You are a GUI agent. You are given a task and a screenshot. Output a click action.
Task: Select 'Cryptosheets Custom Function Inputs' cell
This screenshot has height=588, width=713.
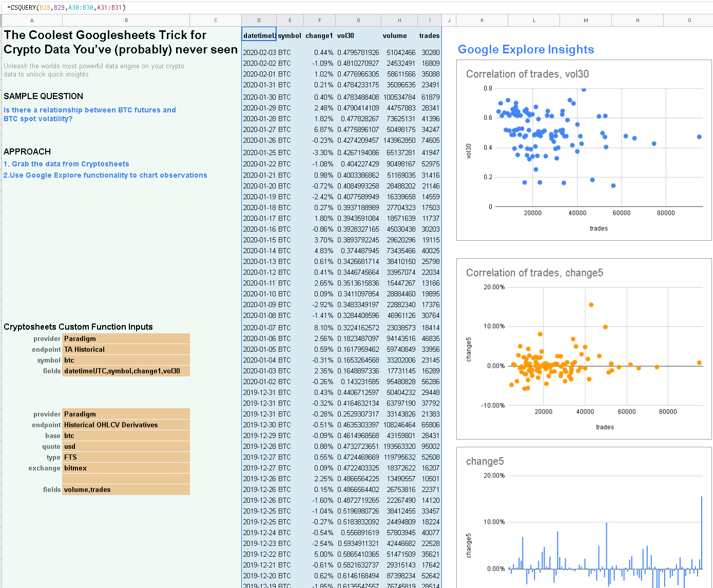78,327
